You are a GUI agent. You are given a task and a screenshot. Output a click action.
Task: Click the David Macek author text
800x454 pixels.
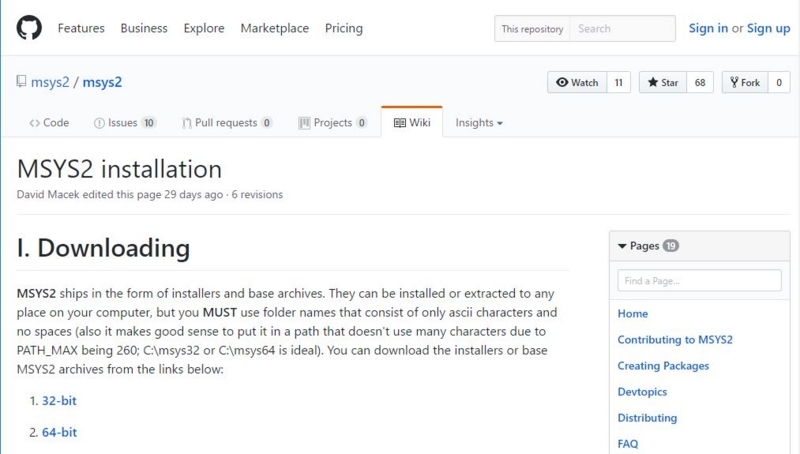tap(48, 194)
